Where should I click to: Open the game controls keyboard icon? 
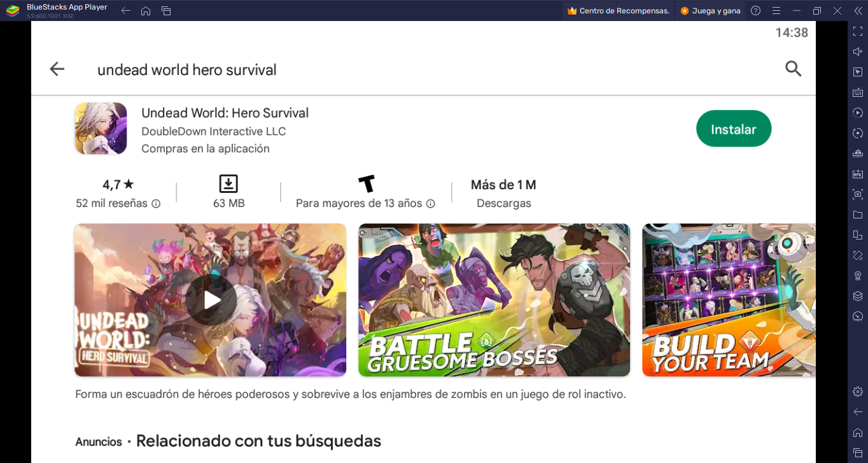(x=858, y=92)
